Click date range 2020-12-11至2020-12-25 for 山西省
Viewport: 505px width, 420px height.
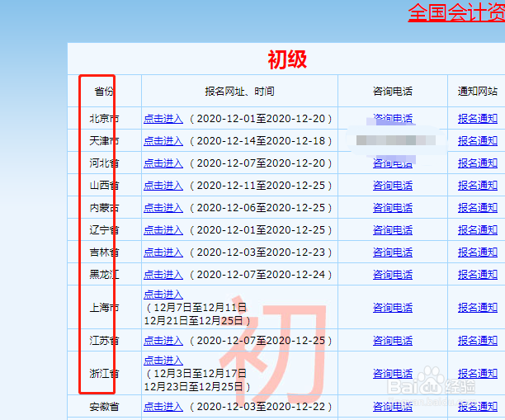[x=261, y=186]
